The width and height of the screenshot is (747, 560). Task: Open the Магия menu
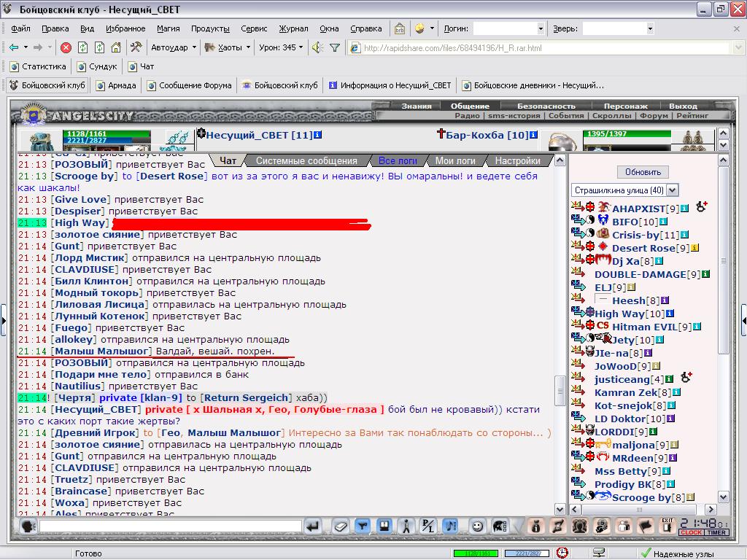pos(169,28)
